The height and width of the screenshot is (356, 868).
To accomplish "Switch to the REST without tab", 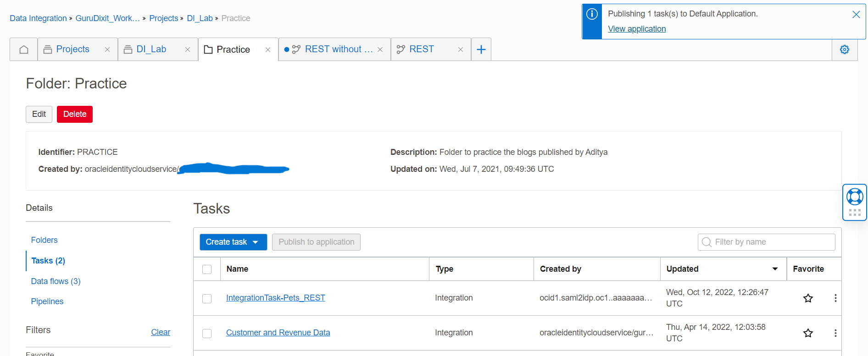I will pyautogui.click(x=333, y=49).
